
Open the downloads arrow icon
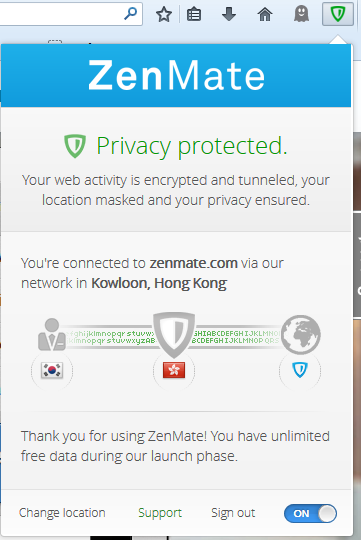pyautogui.click(x=229, y=14)
